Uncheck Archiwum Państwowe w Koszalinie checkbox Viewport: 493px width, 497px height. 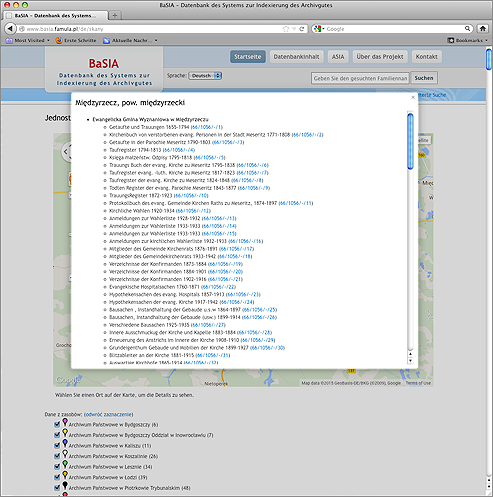click(57, 456)
